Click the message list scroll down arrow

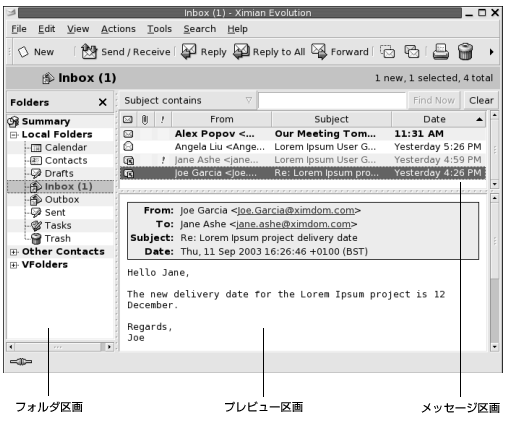(x=495, y=184)
